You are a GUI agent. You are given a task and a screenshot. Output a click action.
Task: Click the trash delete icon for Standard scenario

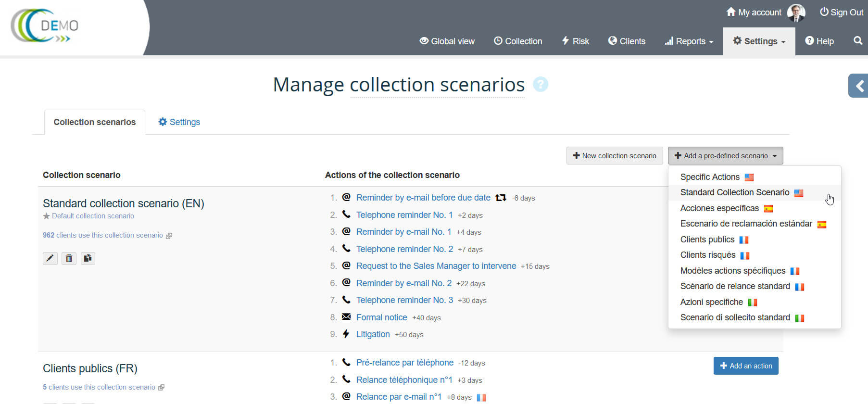(69, 259)
